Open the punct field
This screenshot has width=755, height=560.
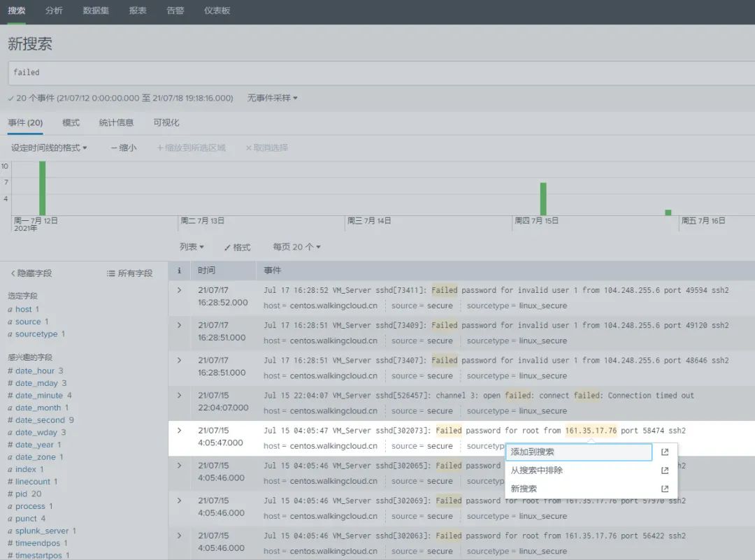(26, 519)
